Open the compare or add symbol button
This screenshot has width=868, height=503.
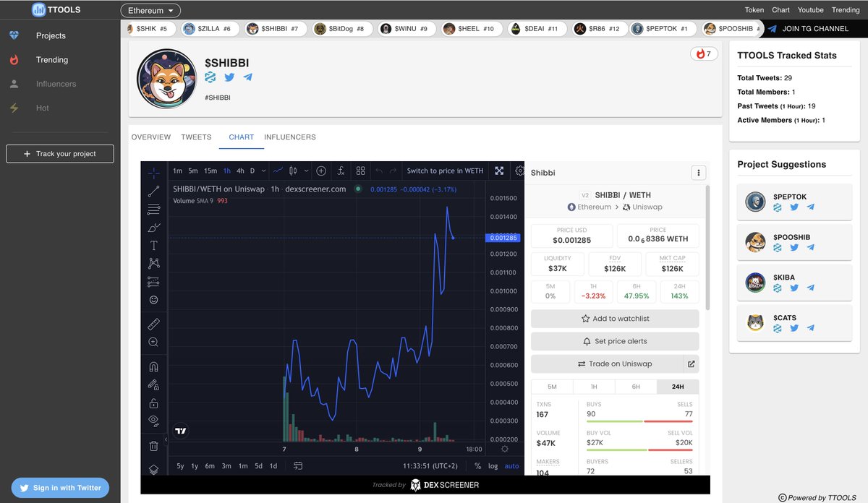click(321, 171)
